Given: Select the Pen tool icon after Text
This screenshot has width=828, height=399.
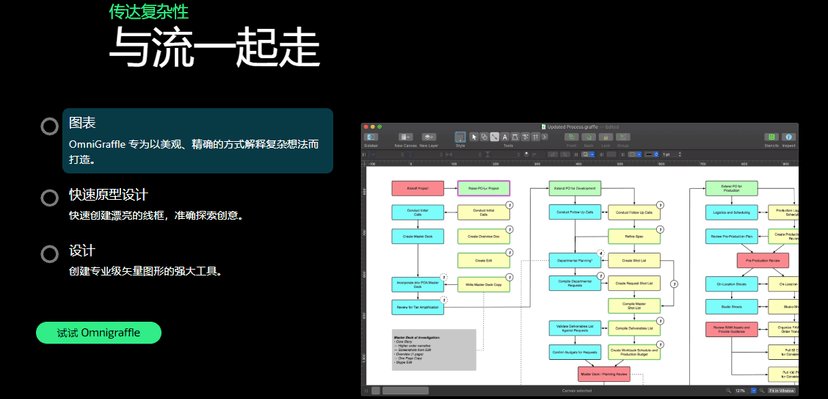Looking at the screenshot, I should tap(515, 137).
